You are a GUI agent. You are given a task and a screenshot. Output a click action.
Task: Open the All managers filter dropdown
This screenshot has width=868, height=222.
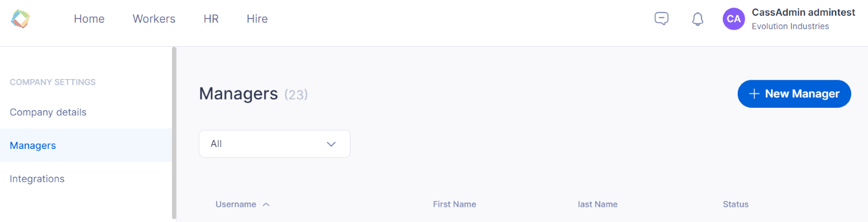275,144
